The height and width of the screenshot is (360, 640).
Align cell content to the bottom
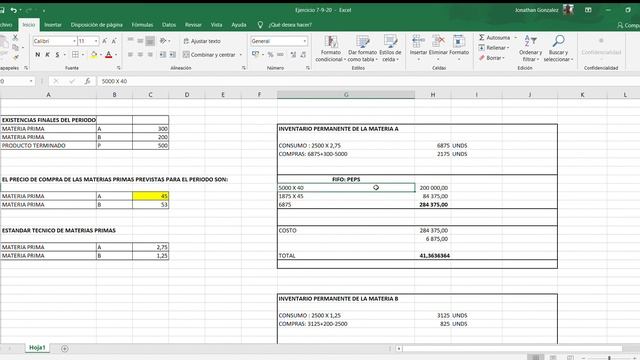point(150,41)
